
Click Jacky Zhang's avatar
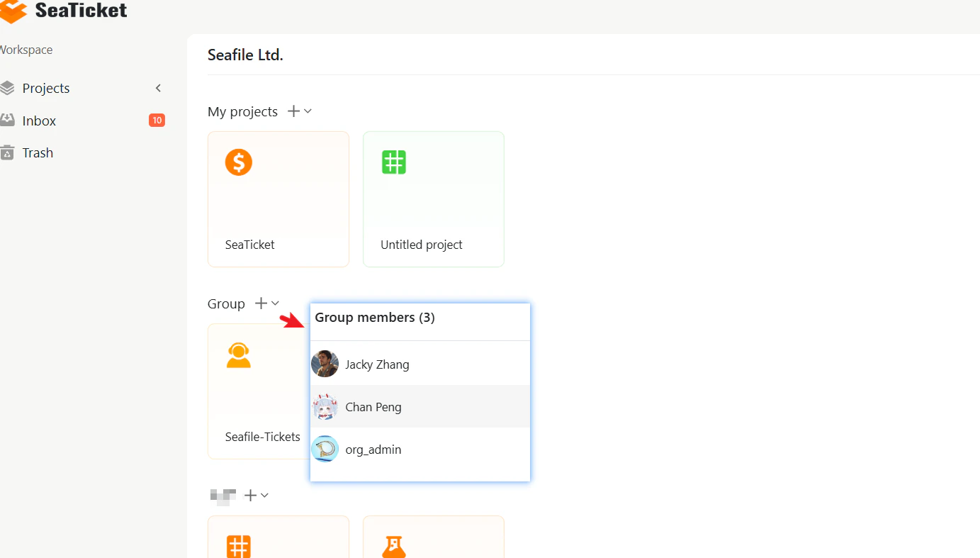[325, 364]
